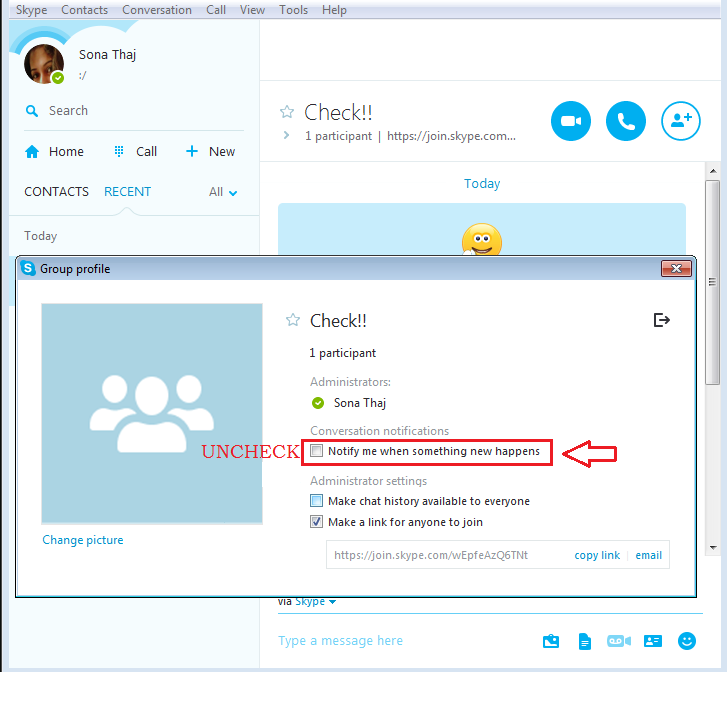Click the Today date label in chat
This screenshot has height=706, width=727.
tap(482, 184)
